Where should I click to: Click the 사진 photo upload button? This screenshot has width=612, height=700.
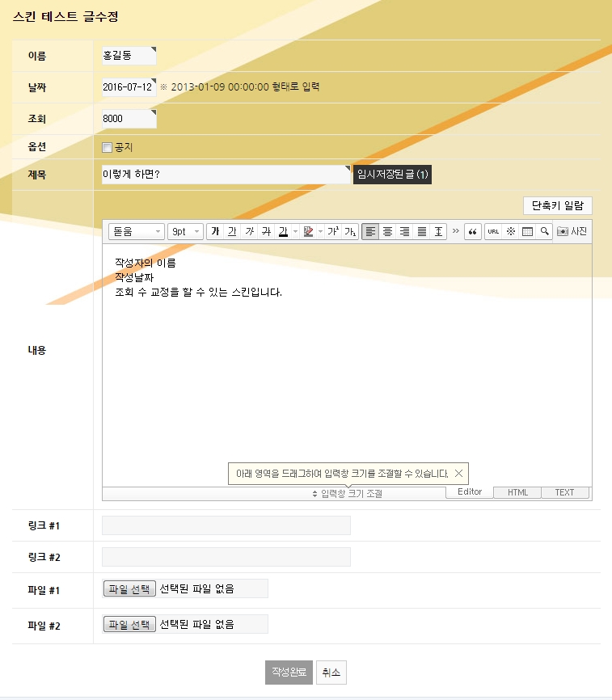[572, 231]
